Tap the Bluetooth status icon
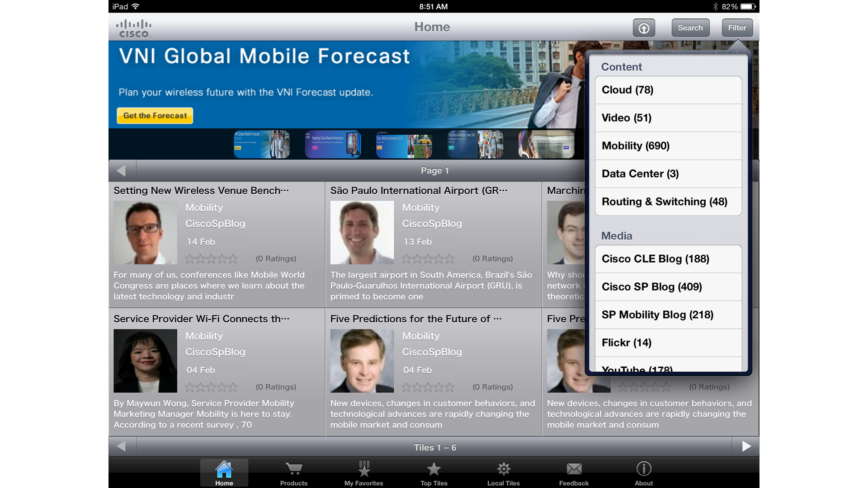The image size is (868, 488). pyautogui.click(x=715, y=6)
